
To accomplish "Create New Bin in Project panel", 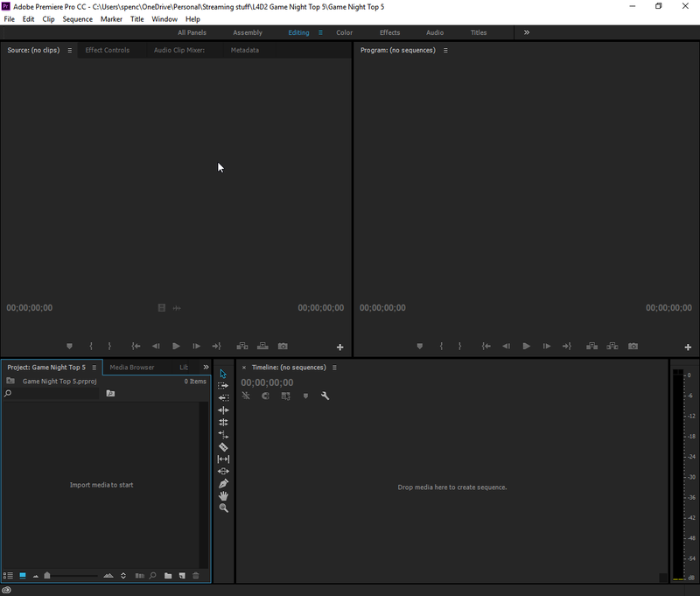I will tap(168, 576).
